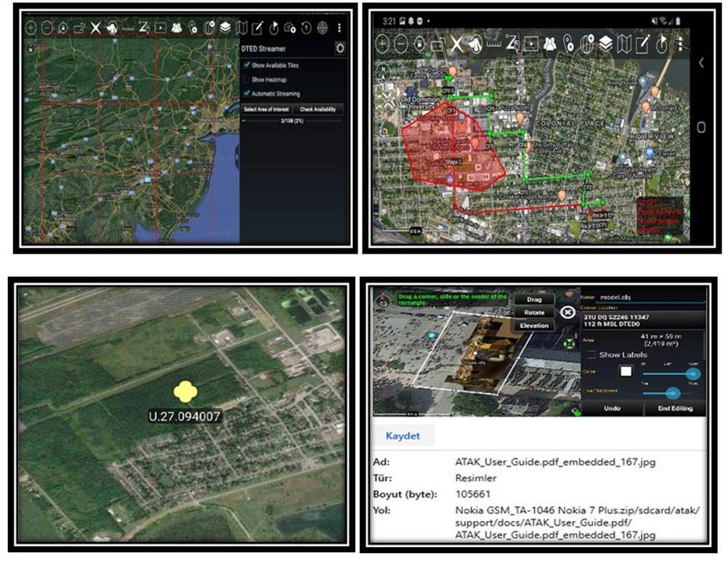Click the yellow U.27.094007 marker
The height and width of the screenshot is (561, 728).
[185, 392]
